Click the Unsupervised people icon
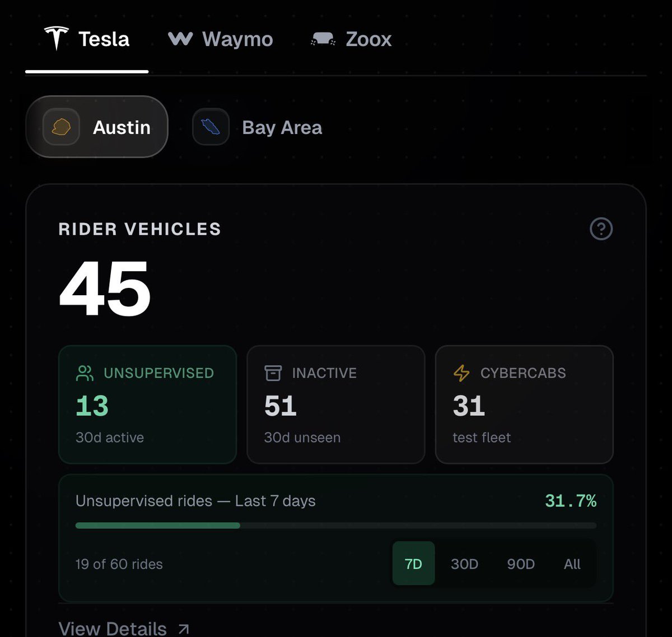This screenshot has height=637, width=672. (x=85, y=373)
